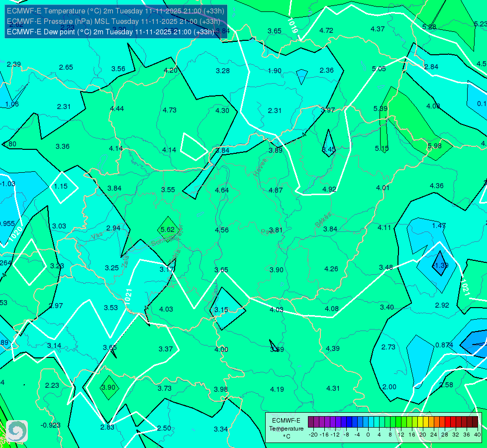Screen dimensions: 487x448
Task: Click the 0.874 grid value
Action: pos(444,345)
